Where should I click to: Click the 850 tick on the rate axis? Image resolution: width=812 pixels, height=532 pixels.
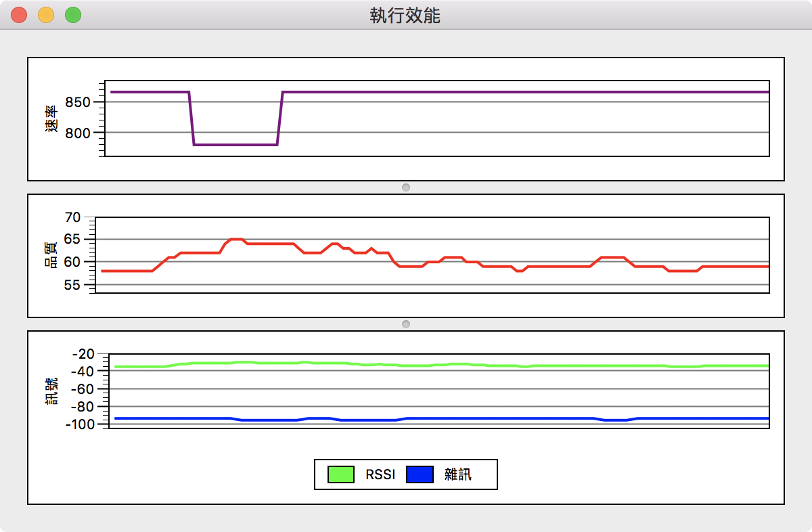click(x=78, y=102)
